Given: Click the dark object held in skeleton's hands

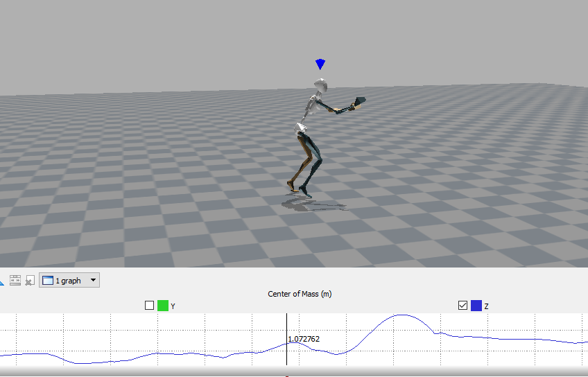Looking at the screenshot, I should 360,103.
